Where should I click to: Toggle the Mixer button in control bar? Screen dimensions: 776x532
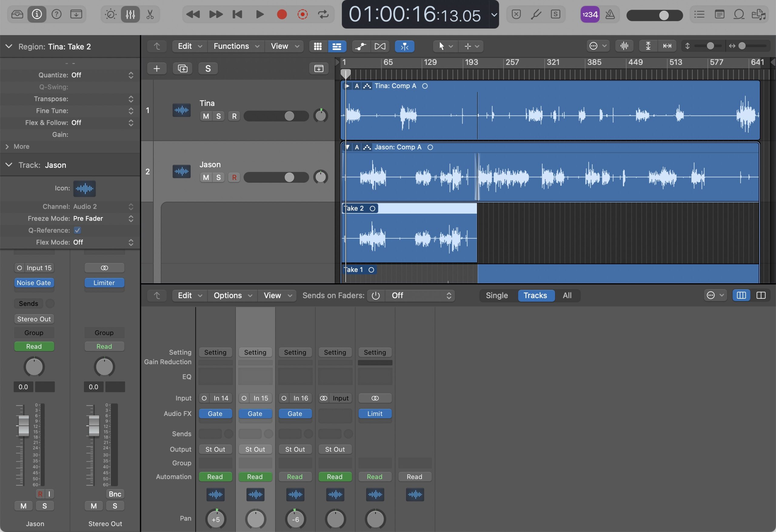coord(130,14)
